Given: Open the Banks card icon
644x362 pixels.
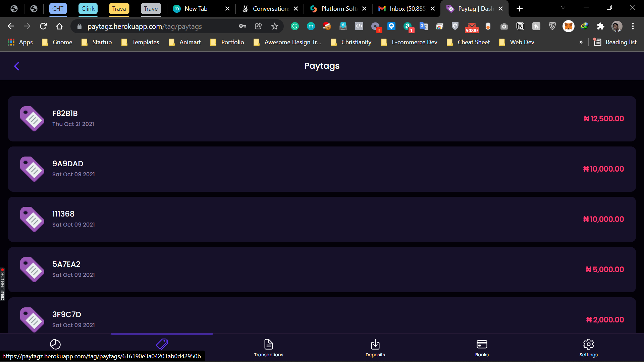Looking at the screenshot, I should pos(482,344).
